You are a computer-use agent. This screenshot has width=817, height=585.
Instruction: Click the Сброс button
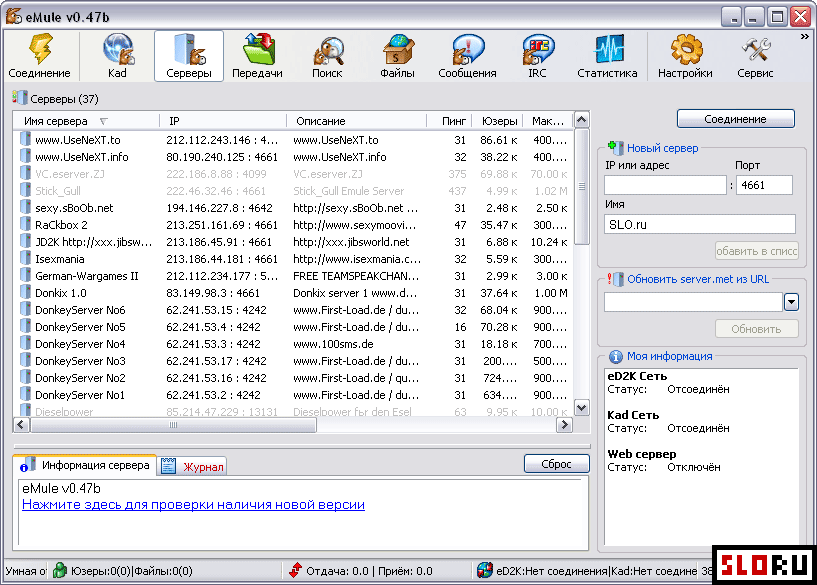[x=556, y=464]
